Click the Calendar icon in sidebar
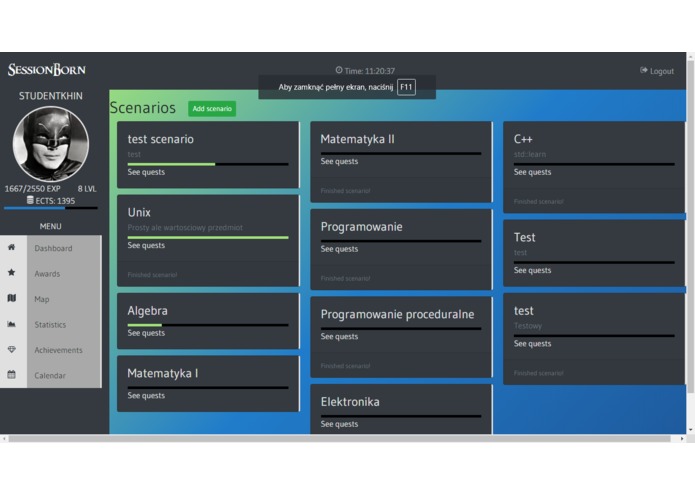This screenshot has width=695, height=494. 12,374
